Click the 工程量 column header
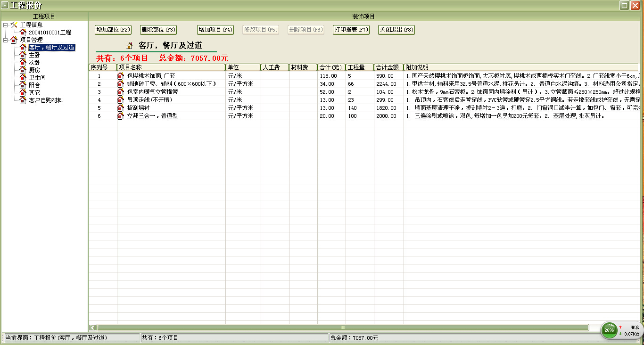 click(x=360, y=67)
